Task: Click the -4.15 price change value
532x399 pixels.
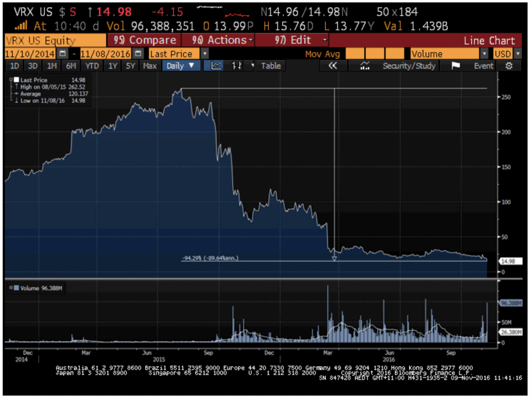Action: pos(167,12)
